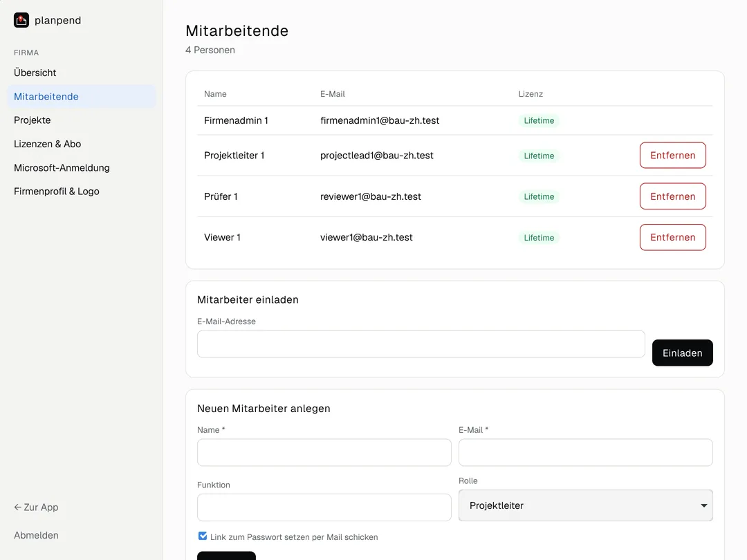Toggle password link per Mail checkbox

pos(203,536)
